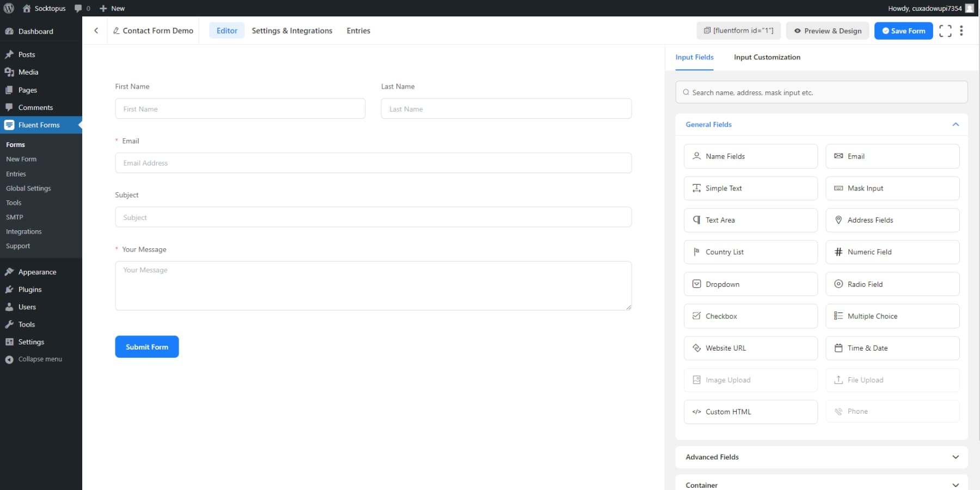The height and width of the screenshot is (490, 980).
Task: Expand the Container section
Action: point(821,484)
